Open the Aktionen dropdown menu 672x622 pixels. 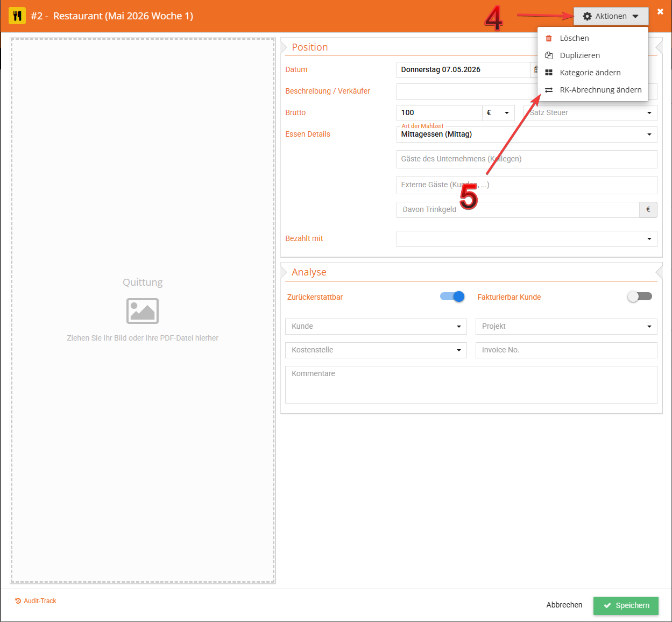pos(611,16)
